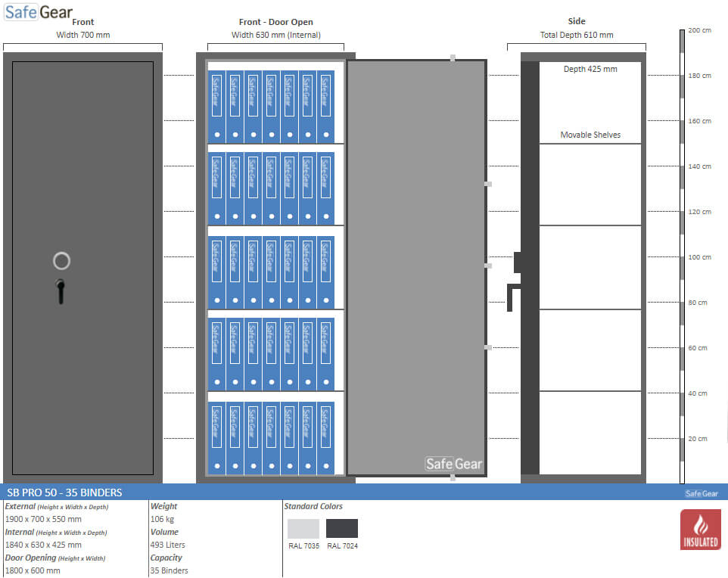Click the 'Volume' heading
Viewport: 728px width, 578px height.
pyautogui.click(x=164, y=532)
